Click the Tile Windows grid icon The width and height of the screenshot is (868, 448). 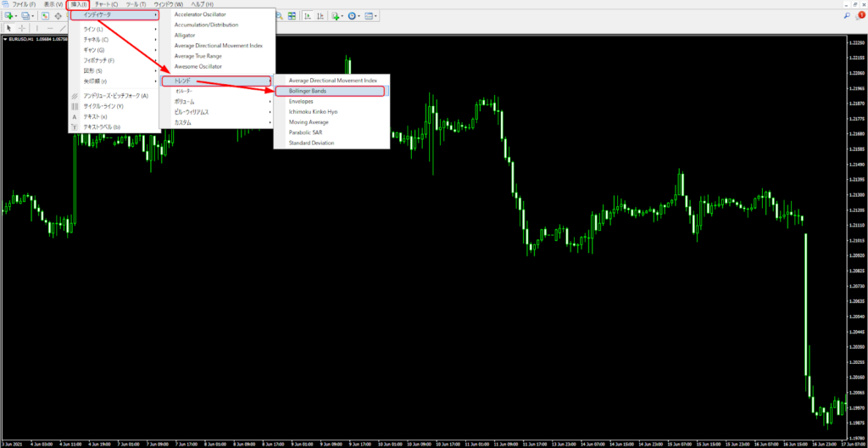coord(292,15)
